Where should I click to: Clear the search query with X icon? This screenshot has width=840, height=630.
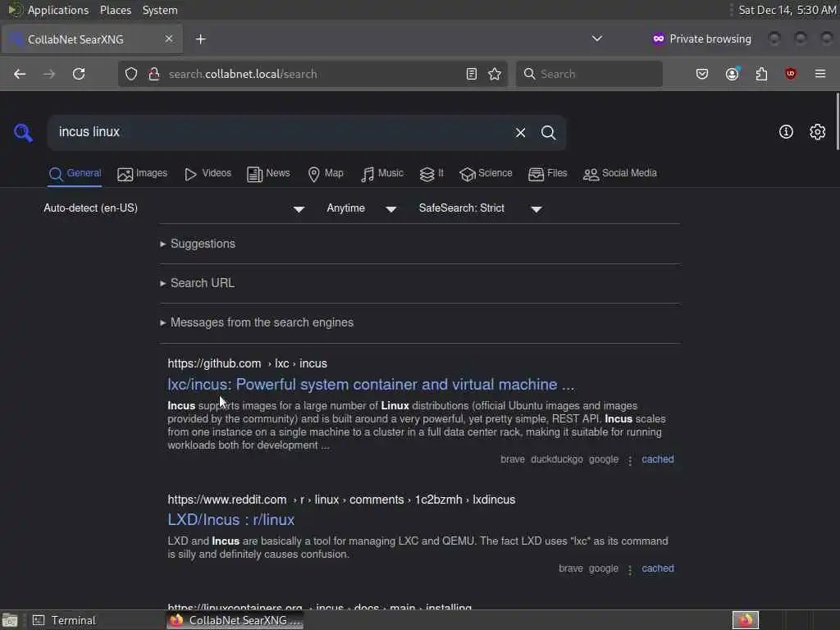point(520,132)
